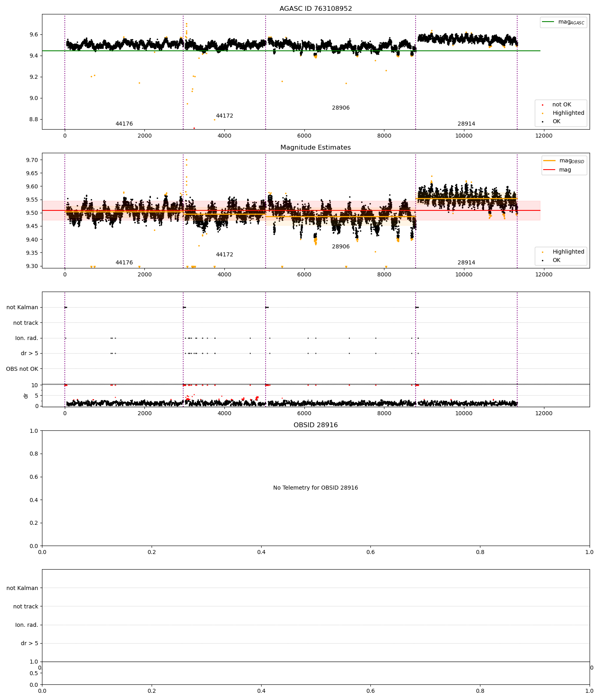Click 'Ion. rad.' label in the empty bottom plot
The image size is (600, 700).
coord(27,625)
